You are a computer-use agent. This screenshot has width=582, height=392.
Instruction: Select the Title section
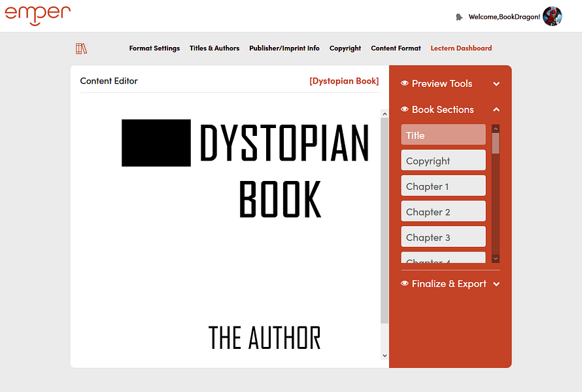point(443,135)
